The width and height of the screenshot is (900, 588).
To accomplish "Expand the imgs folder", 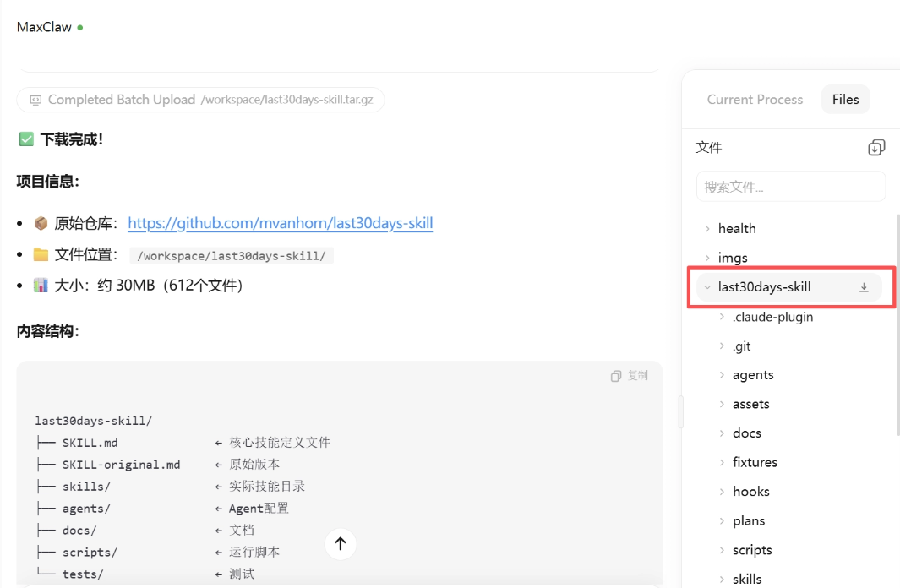I will (x=733, y=258).
